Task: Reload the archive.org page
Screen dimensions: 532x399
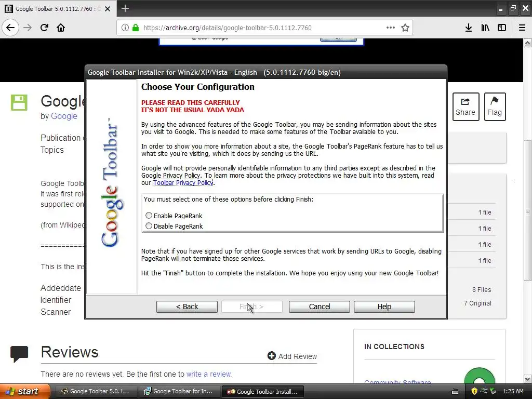Action: click(45, 28)
